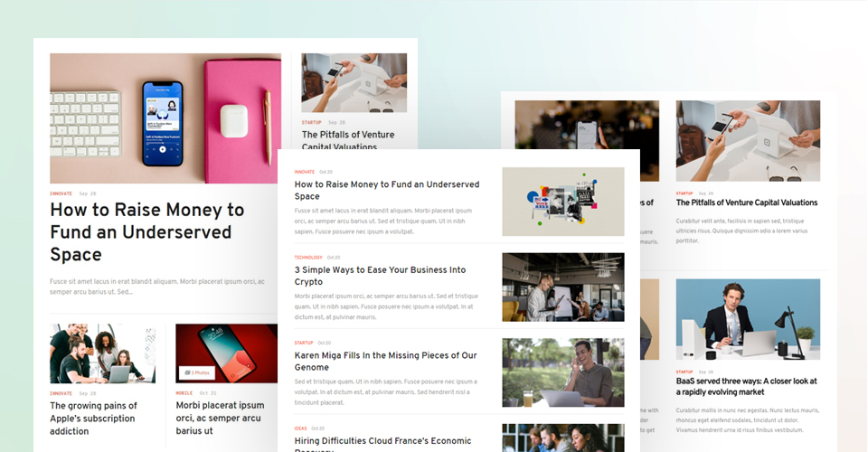Image resolution: width=868 pixels, height=452 pixels.
Task: Click the man on phone outdoors thumbnail
Action: click(563, 372)
